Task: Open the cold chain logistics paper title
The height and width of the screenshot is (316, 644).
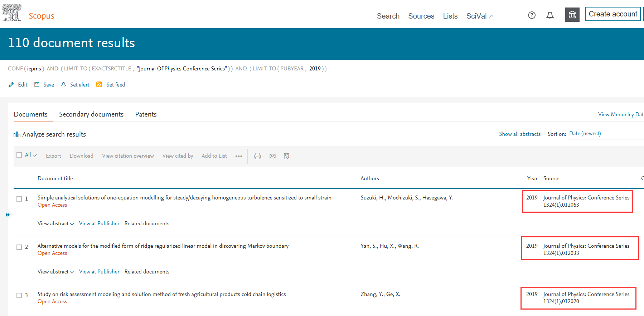Action: pyautogui.click(x=161, y=294)
